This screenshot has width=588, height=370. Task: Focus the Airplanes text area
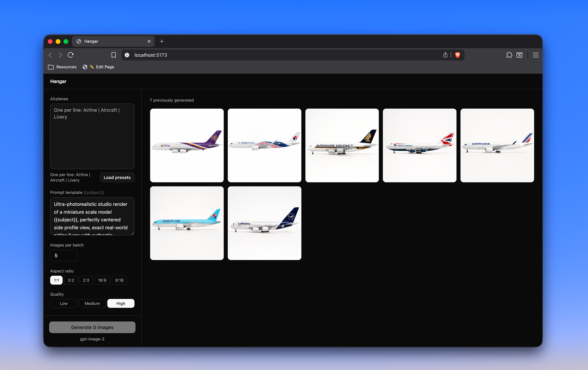(92, 136)
